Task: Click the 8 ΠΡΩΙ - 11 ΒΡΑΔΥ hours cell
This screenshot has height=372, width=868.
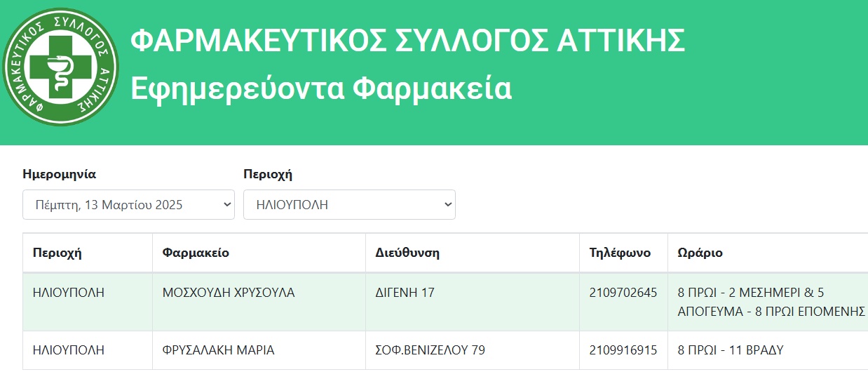Action: [x=730, y=350]
